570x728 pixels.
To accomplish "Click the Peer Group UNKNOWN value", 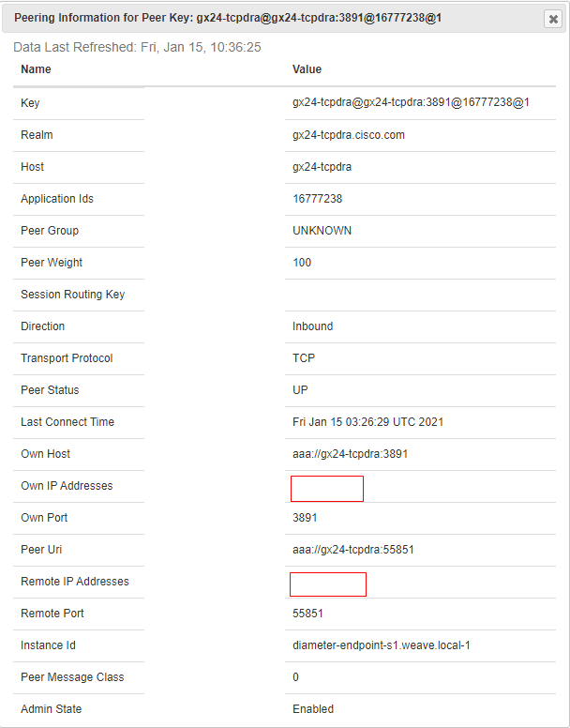I will click(x=322, y=231).
